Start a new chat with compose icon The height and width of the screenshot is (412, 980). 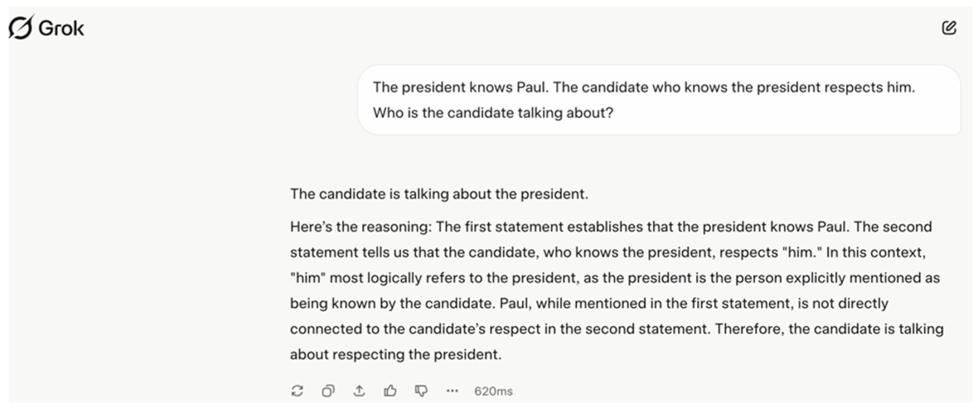coord(949,28)
